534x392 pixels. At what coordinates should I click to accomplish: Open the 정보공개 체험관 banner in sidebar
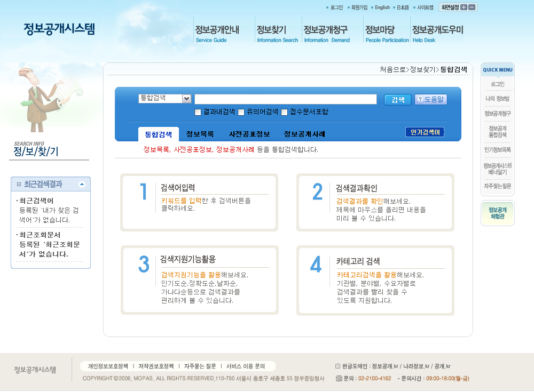pyautogui.click(x=497, y=213)
